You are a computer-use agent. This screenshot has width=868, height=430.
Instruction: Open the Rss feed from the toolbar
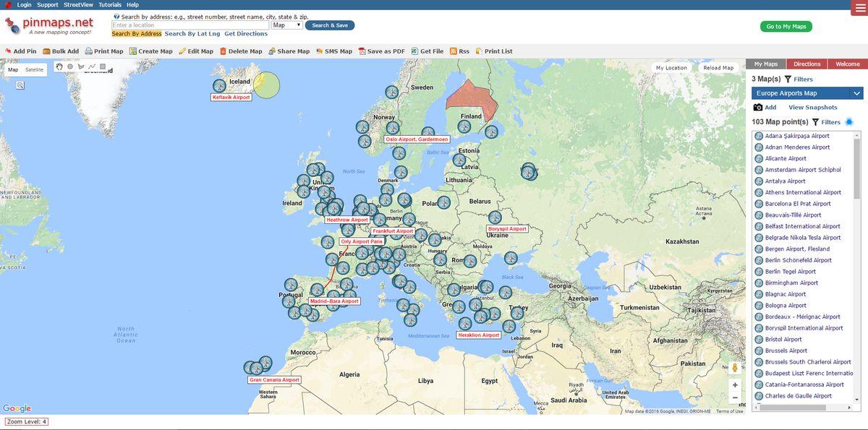click(459, 51)
